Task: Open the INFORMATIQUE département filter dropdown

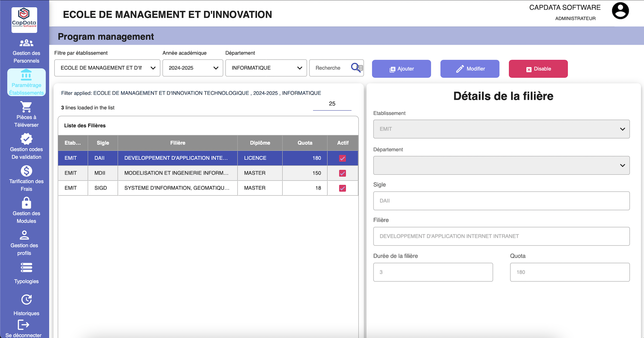Action: [266, 68]
